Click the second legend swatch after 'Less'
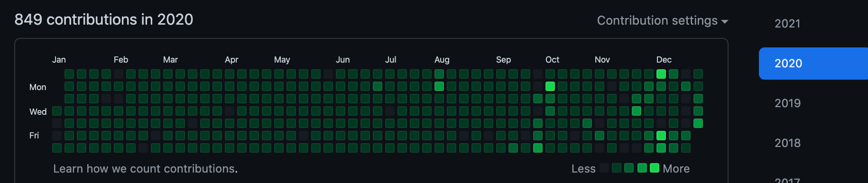 pyautogui.click(x=617, y=168)
